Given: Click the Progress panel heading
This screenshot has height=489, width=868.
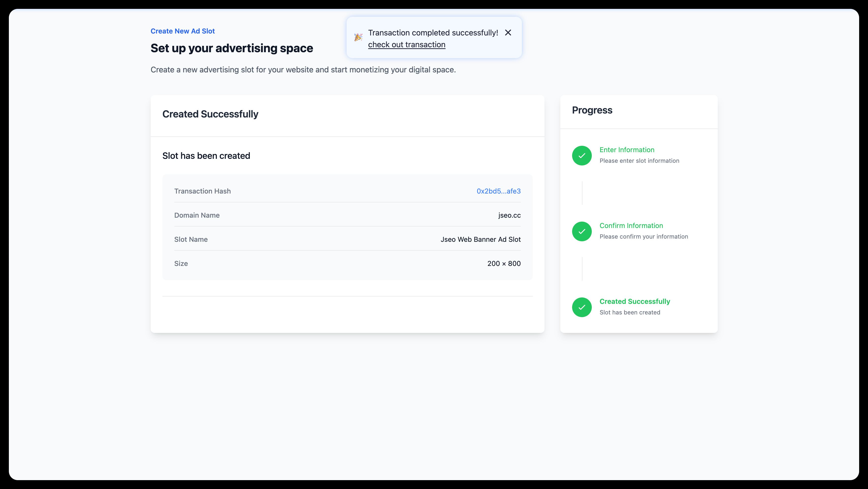Looking at the screenshot, I should pyautogui.click(x=592, y=110).
